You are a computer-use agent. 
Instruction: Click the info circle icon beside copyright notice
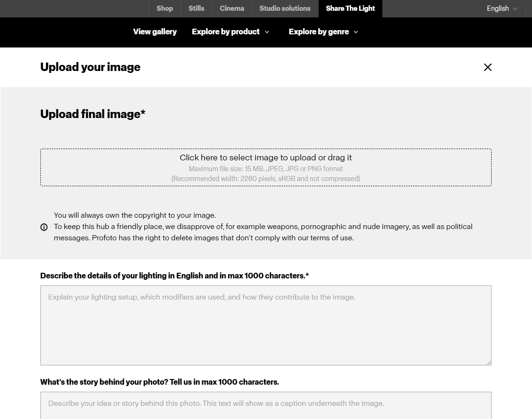(44, 227)
